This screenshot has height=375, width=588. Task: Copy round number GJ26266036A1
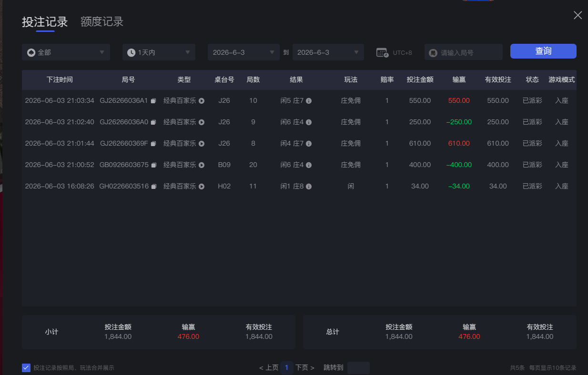pyautogui.click(x=153, y=101)
